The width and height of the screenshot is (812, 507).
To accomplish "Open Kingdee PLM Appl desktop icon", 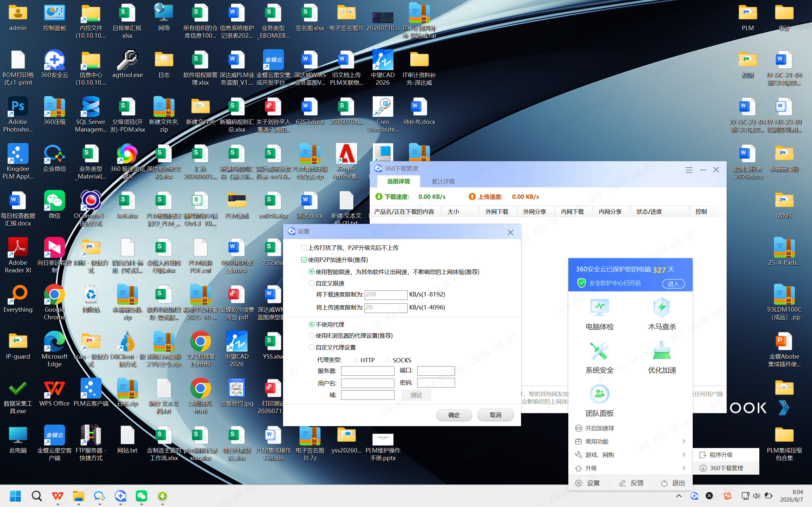I will click(x=18, y=161).
